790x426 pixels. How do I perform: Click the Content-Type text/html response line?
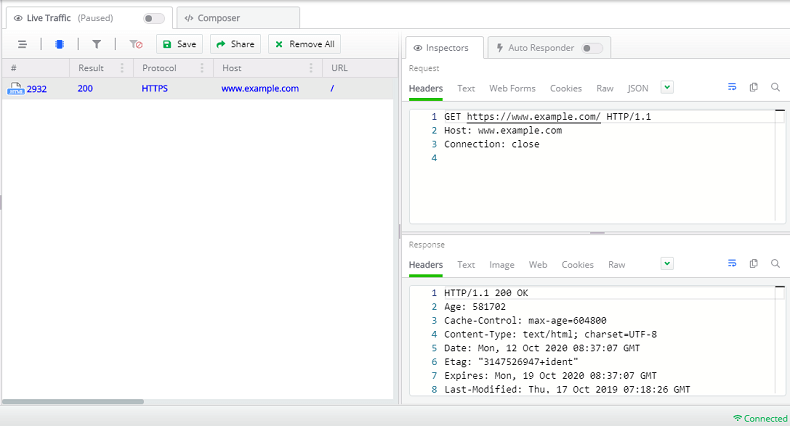coord(551,334)
